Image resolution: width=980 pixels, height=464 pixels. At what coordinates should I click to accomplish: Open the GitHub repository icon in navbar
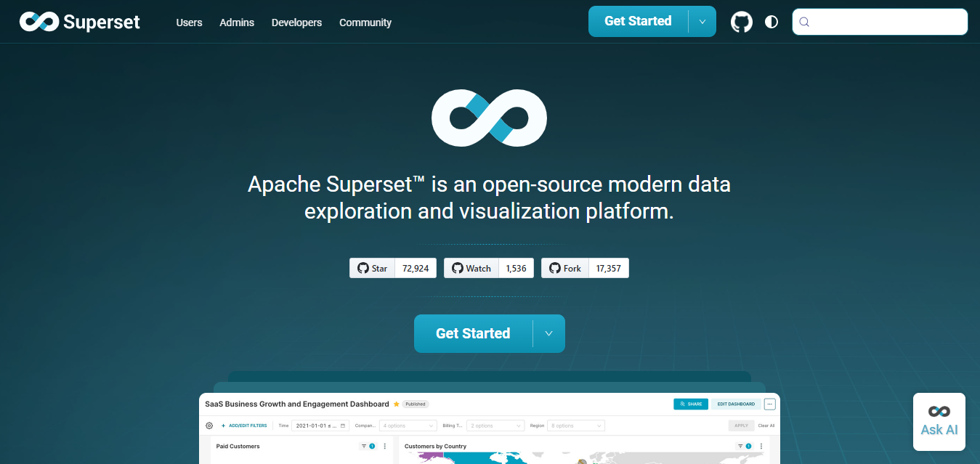pyautogui.click(x=742, y=22)
